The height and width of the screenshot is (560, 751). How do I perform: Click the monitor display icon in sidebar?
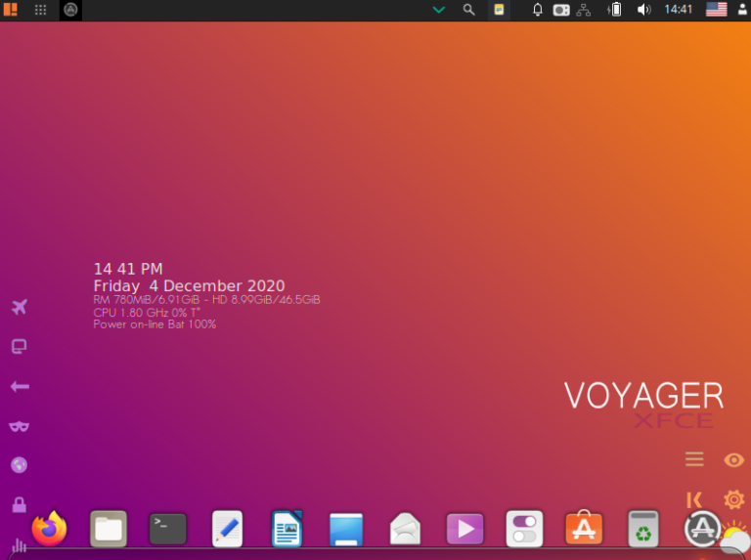tap(20, 347)
